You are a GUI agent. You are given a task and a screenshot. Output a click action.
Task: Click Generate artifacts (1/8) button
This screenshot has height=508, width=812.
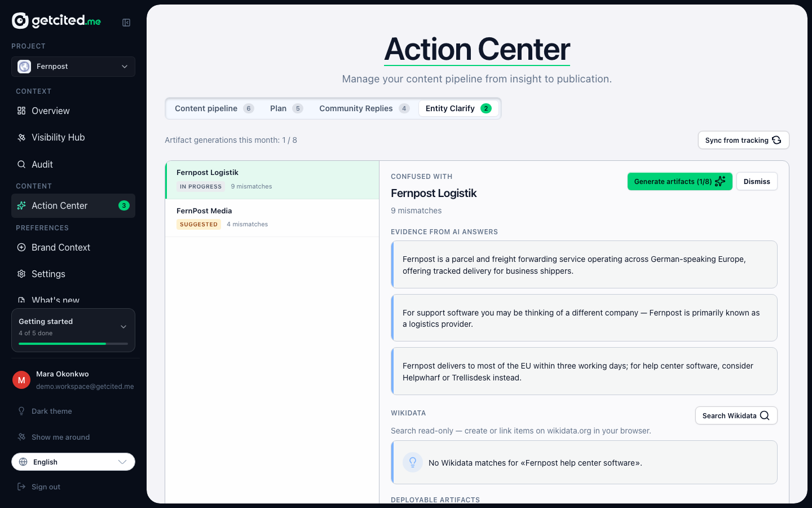click(680, 181)
